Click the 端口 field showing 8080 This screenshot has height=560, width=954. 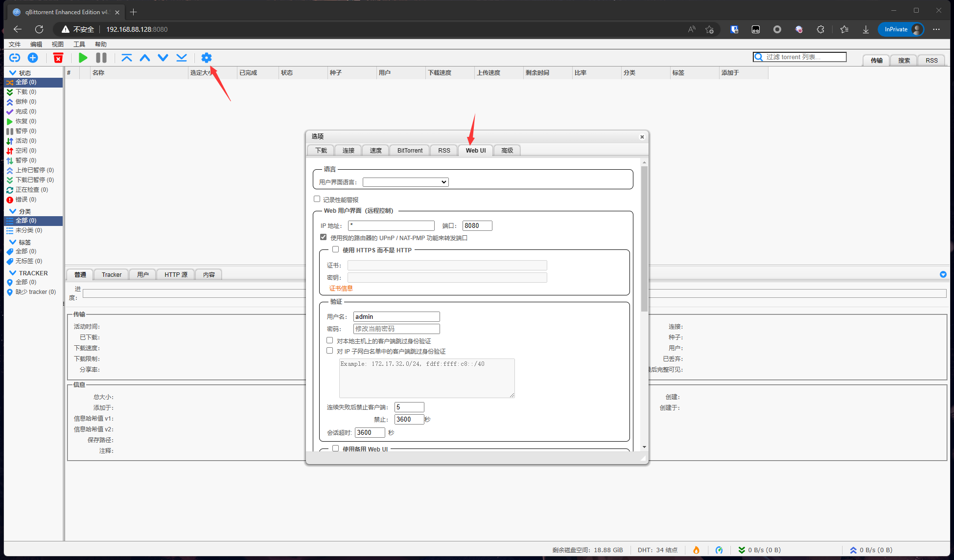point(477,225)
